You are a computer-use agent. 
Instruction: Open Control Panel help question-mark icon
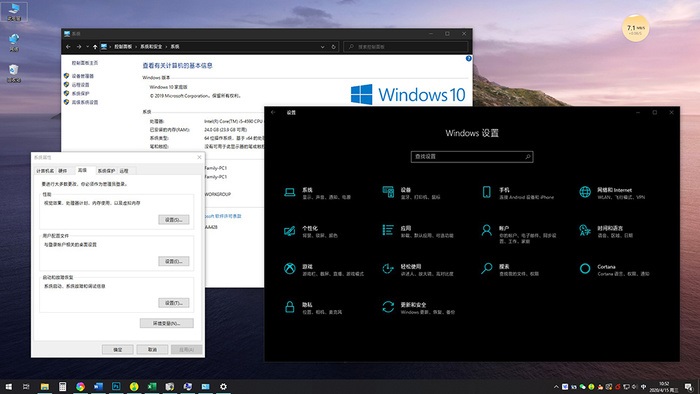tap(469, 58)
